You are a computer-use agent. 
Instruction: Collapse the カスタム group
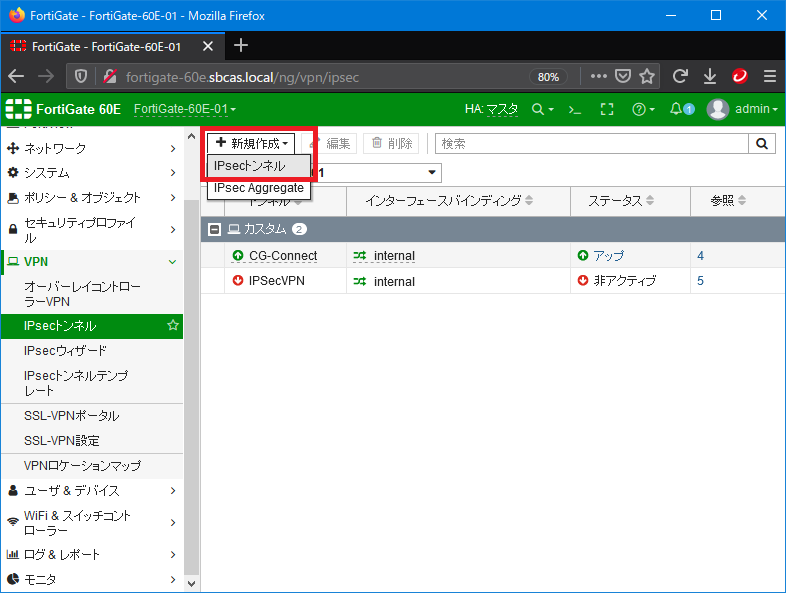click(x=215, y=230)
